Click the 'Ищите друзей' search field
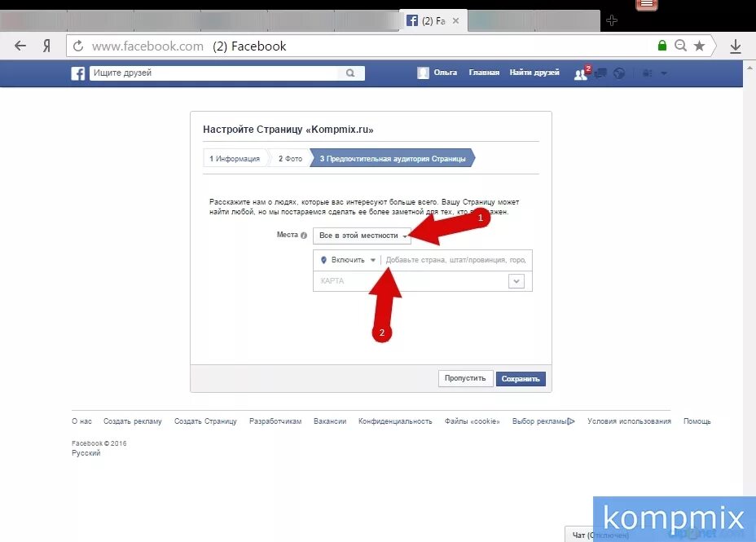Viewport: 756px width, 542px height. (213, 73)
